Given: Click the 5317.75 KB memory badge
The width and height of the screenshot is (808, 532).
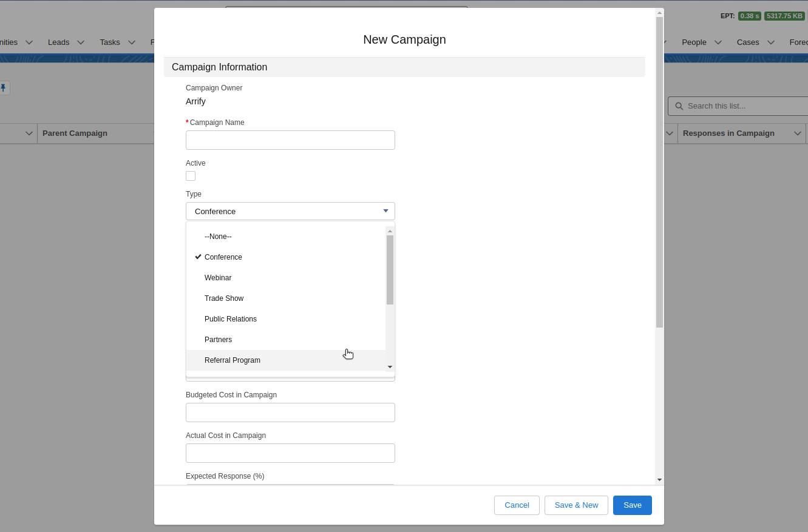Looking at the screenshot, I should pyautogui.click(x=784, y=16).
